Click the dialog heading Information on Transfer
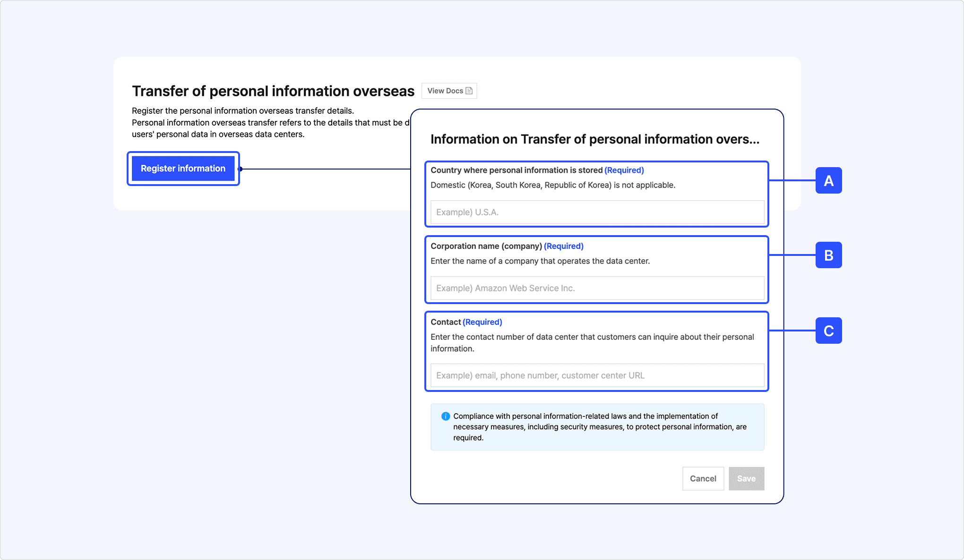 click(x=594, y=139)
